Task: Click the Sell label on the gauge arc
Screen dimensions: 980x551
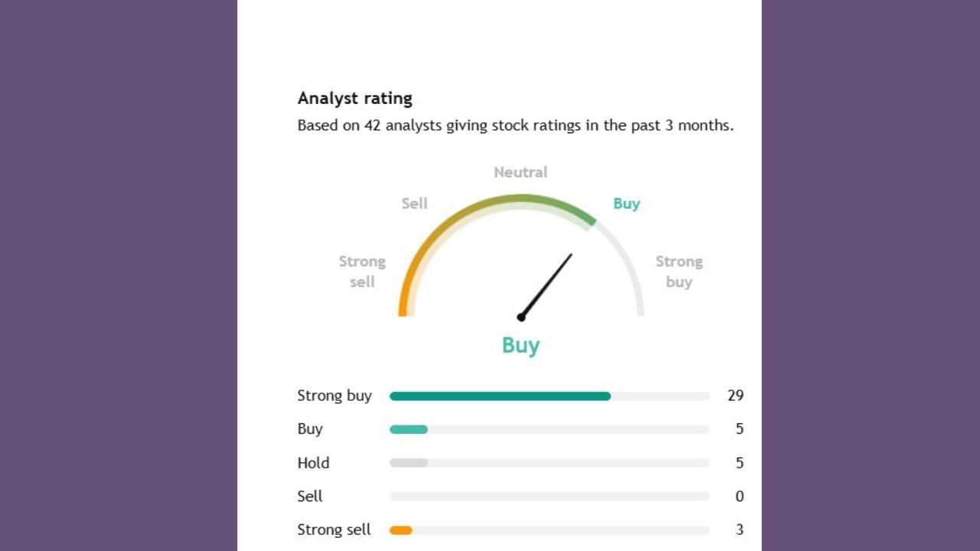Action: 414,204
